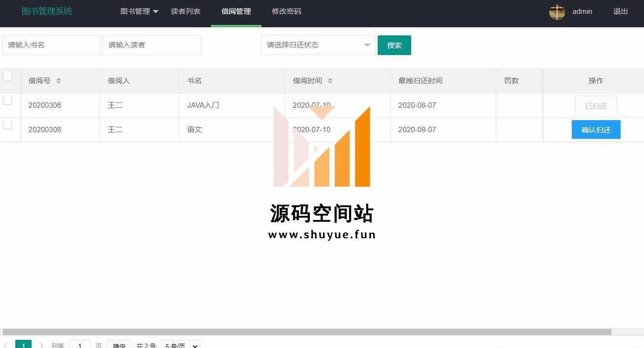The width and height of the screenshot is (644, 348).
Task: Click the horizontal scrollbar thumb
Action: [x=307, y=332]
